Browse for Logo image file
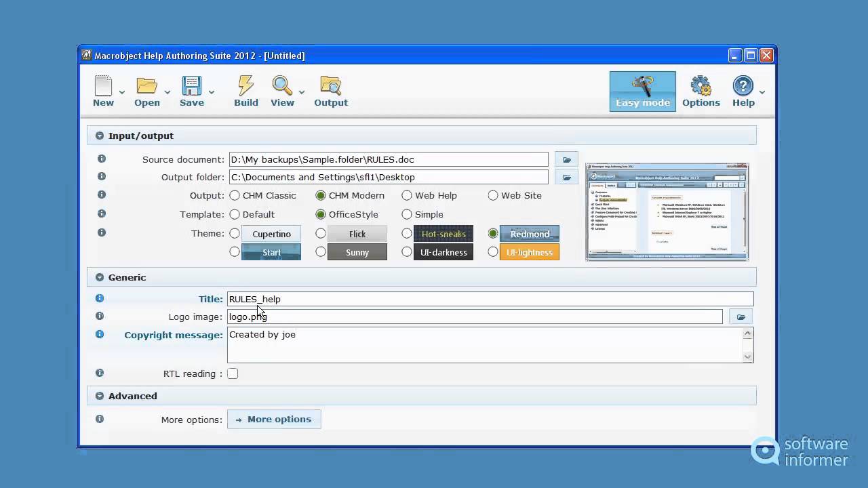The width and height of the screenshot is (868, 488). click(741, 317)
